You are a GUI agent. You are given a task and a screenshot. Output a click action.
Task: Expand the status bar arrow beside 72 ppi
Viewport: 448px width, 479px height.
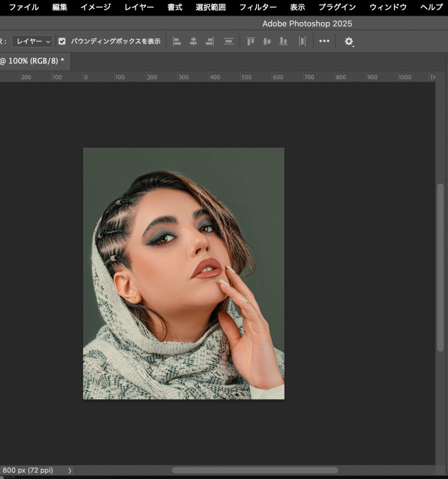pos(70,471)
